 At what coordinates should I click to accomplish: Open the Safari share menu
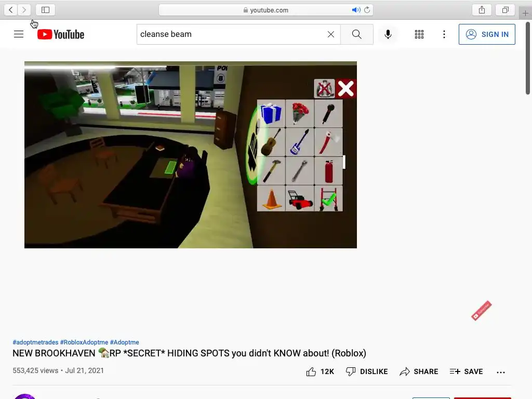pos(482,10)
